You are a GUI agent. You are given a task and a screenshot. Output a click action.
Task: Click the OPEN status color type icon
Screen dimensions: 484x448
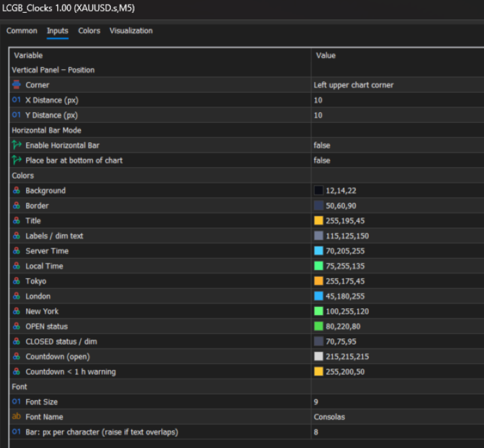16,326
